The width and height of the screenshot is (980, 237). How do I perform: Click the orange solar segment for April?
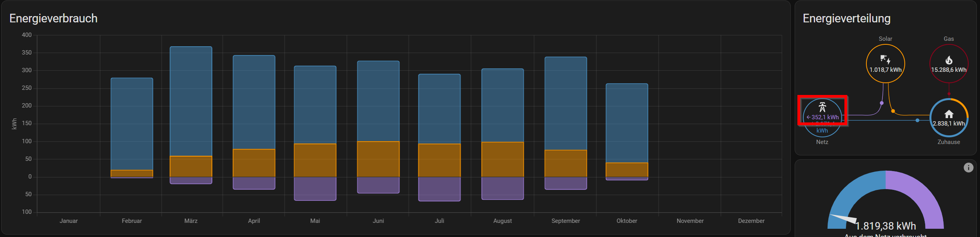(254, 163)
